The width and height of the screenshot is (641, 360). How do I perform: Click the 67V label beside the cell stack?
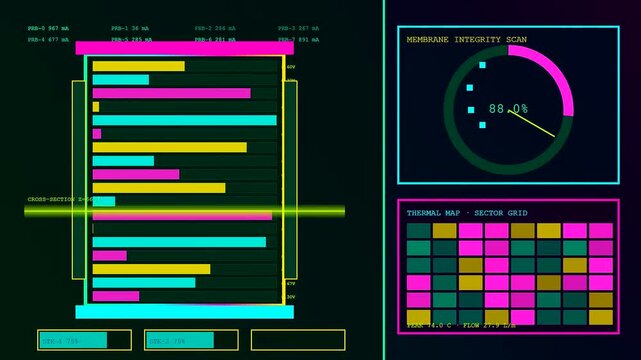[291, 283]
